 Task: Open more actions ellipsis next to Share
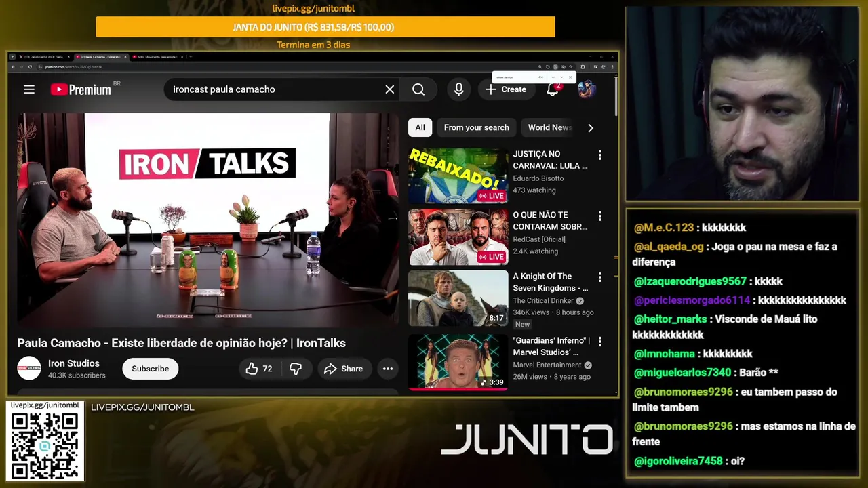coord(388,369)
